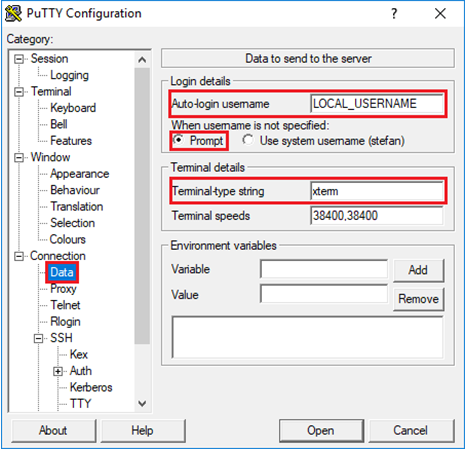Click the Open button
Screen dimensions: 466x449
coord(321,430)
